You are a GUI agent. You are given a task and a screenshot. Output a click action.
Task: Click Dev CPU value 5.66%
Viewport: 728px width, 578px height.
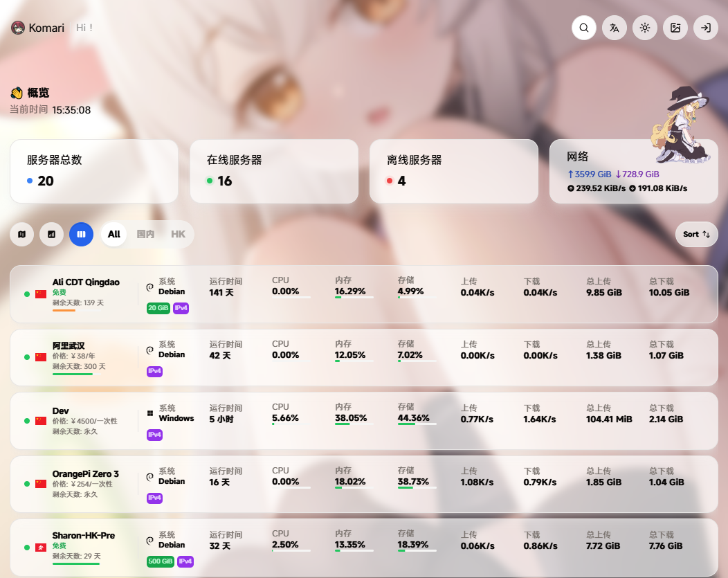point(286,418)
